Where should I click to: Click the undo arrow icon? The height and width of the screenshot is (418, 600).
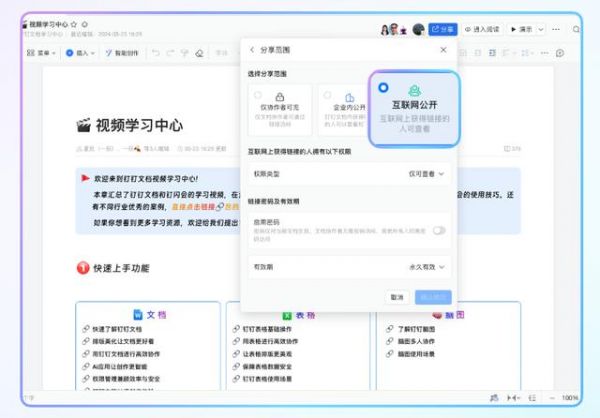coord(157,52)
